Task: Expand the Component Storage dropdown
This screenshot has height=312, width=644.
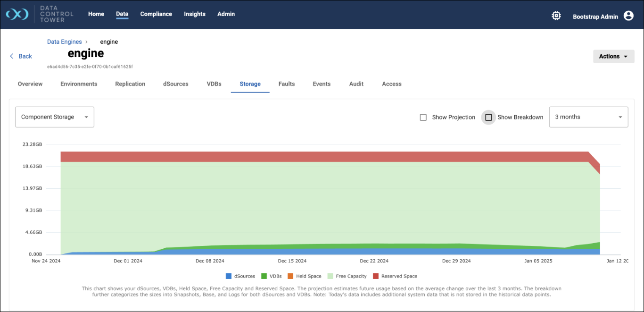Action: tap(55, 117)
